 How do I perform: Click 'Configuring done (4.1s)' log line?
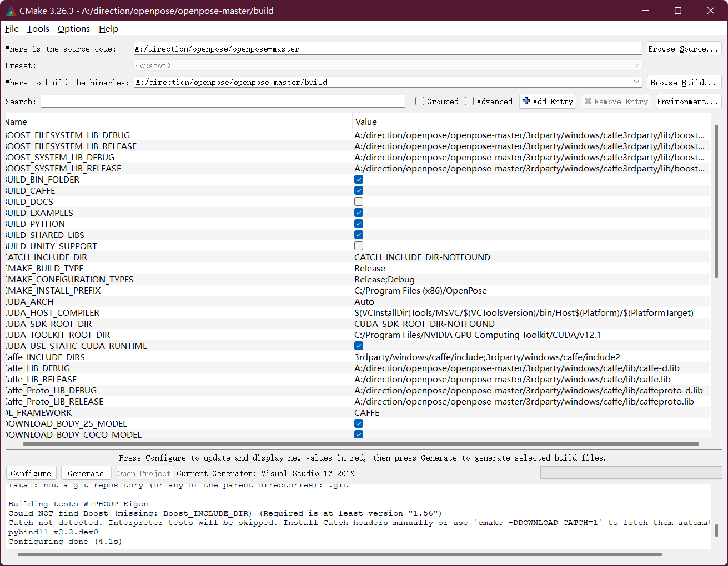point(65,541)
